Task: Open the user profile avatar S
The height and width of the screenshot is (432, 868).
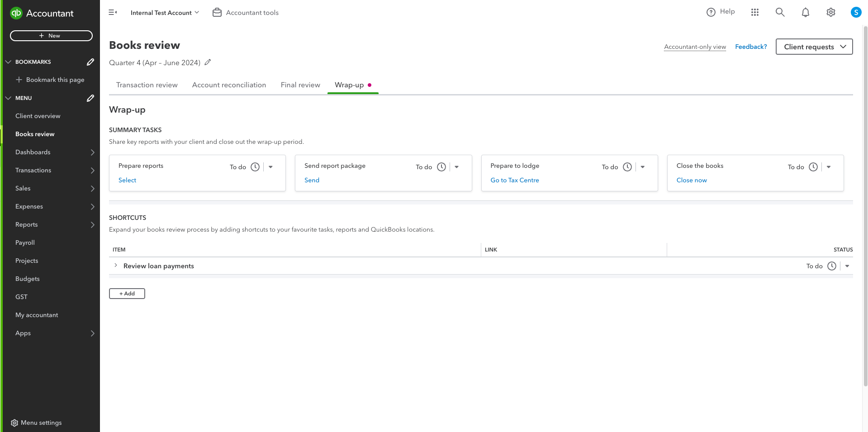Action: pyautogui.click(x=856, y=12)
